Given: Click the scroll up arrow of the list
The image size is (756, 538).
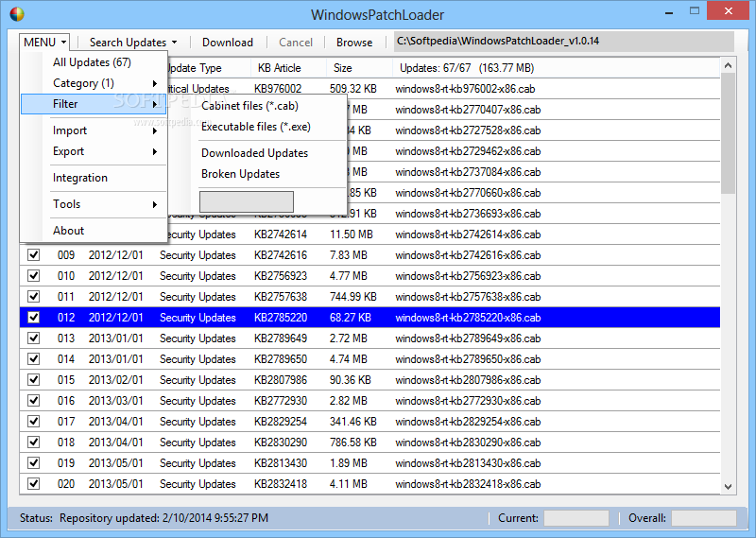Looking at the screenshot, I should click(728, 65).
